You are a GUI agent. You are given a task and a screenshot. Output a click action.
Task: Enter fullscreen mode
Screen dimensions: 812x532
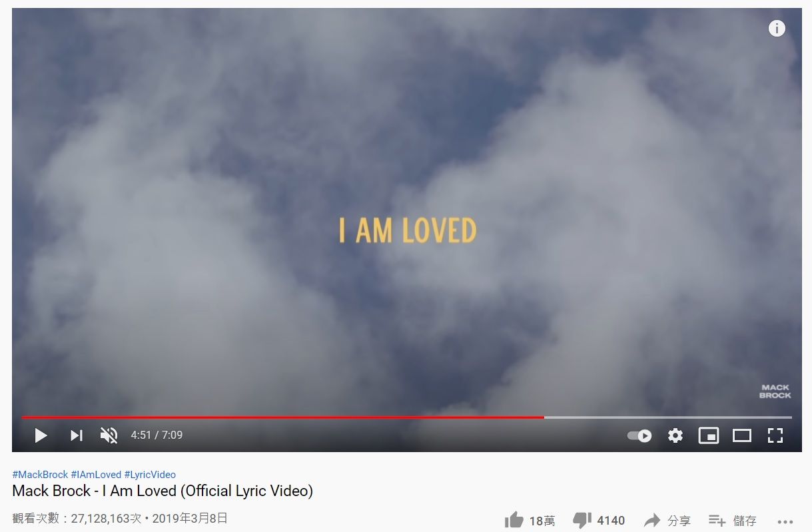click(775, 435)
